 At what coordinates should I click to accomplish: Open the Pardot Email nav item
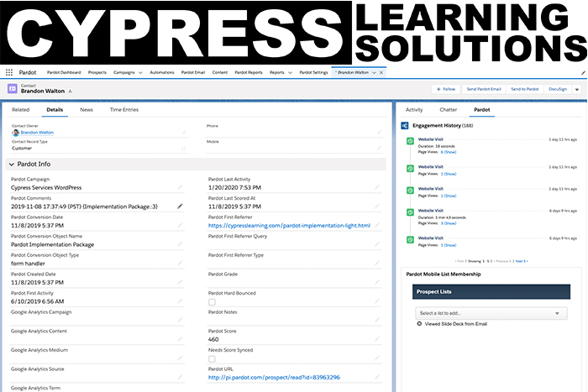pyautogui.click(x=193, y=73)
